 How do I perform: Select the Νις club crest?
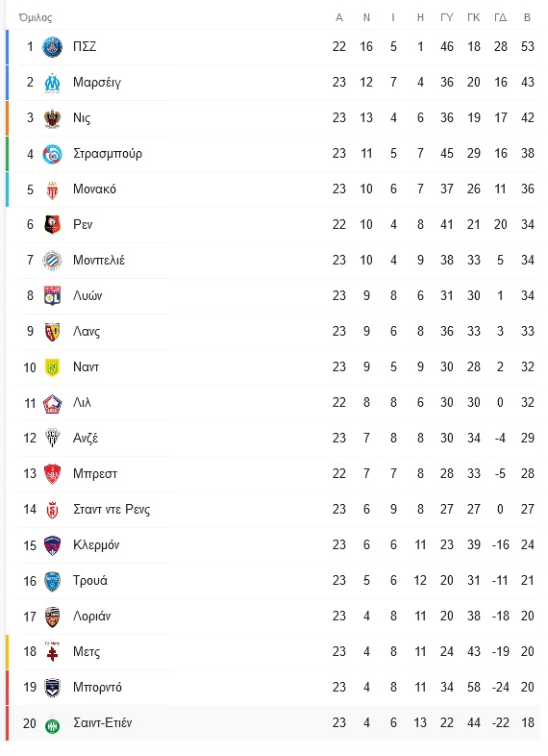pyautogui.click(x=52, y=118)
